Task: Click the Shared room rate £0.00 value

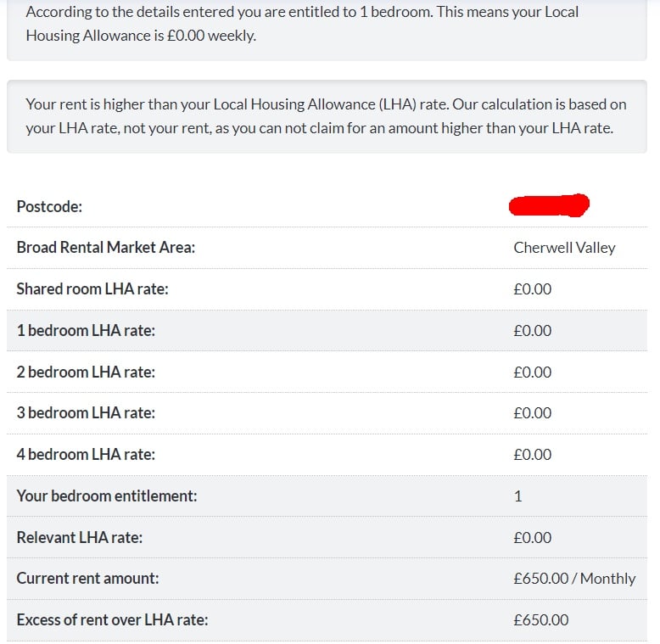Action: [532, 288]
